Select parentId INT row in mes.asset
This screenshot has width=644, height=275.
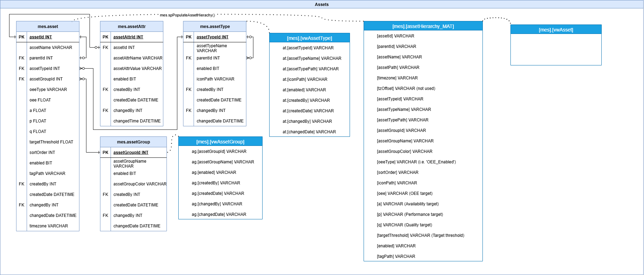[48, 58]
